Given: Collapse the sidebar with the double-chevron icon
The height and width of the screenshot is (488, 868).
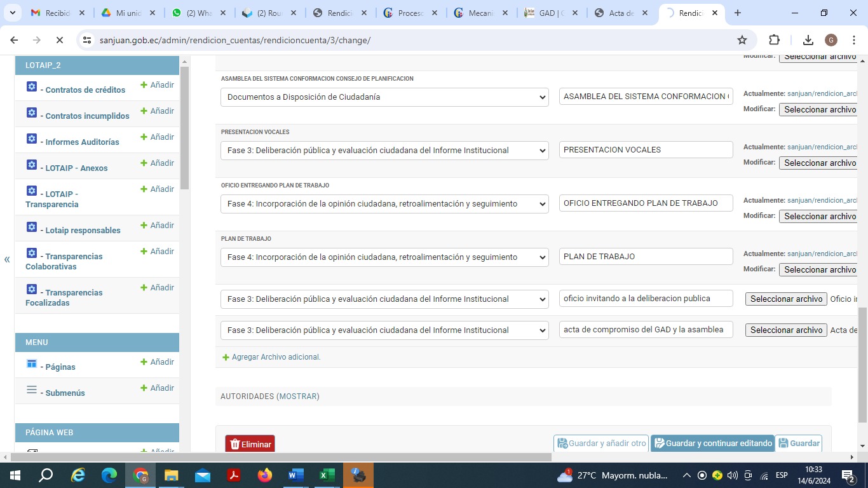Looking at the screenshot, I should pos(7,259).
